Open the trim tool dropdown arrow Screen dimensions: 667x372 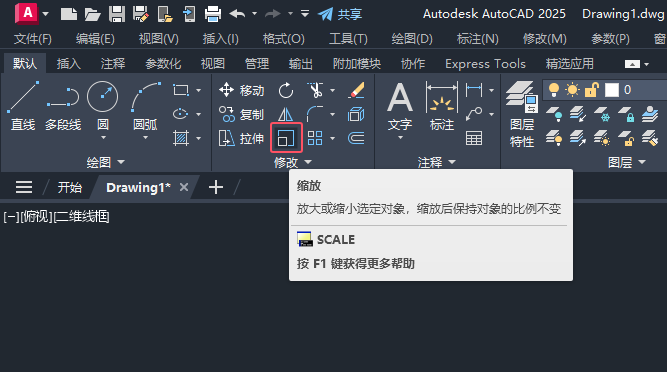point(332,91)
